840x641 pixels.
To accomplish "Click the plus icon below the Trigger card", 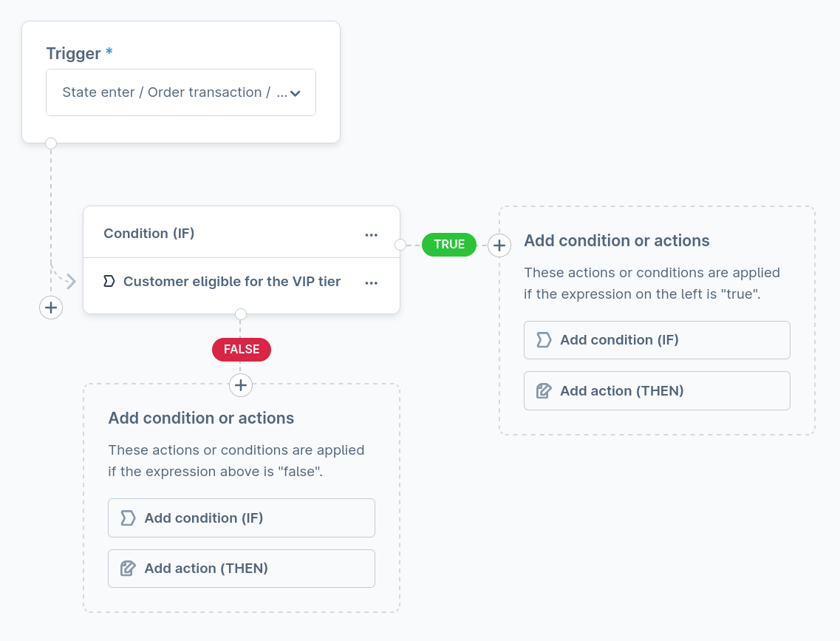I will 51,308.
